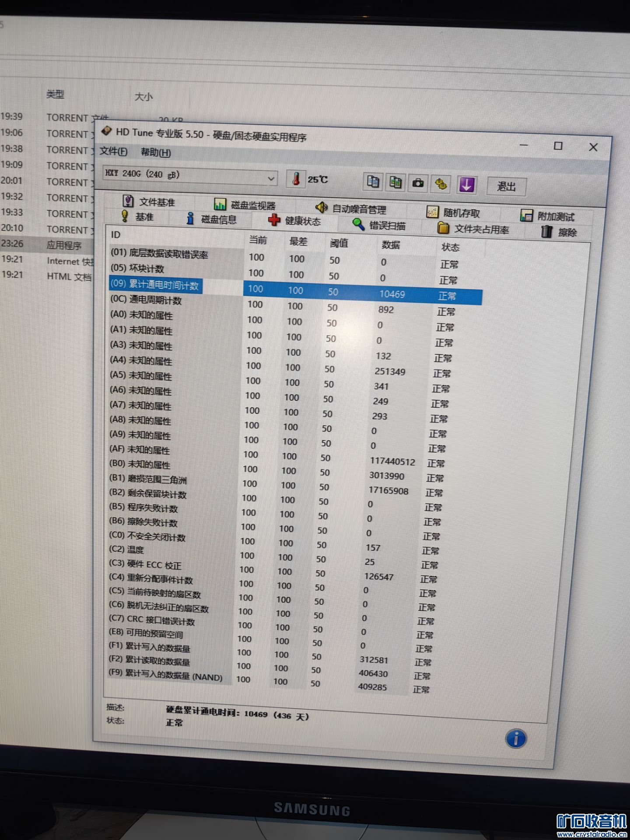Select the 23:26 应用程序 row in Explorer window
Screen dimensions: 630x840
click(47, 245)
